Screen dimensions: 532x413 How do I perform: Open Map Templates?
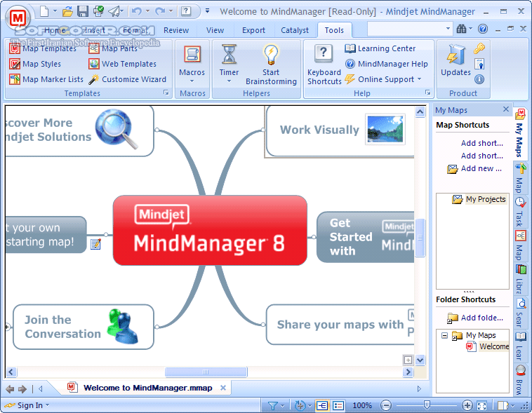click(43, 48)
